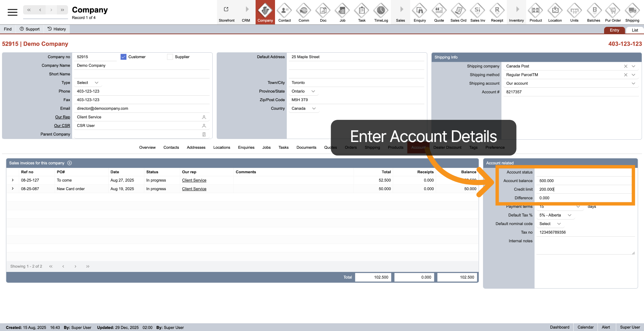Switch to the Contacts tab
644x331 pixels.
(171, 148)
